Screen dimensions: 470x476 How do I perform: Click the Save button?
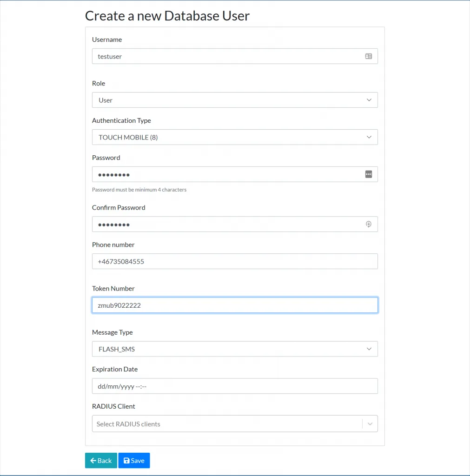pos(134,460)
